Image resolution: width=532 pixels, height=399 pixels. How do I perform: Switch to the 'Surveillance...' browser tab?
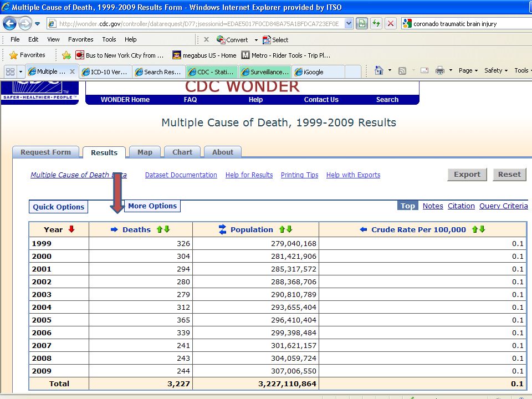tap(265, 71)
